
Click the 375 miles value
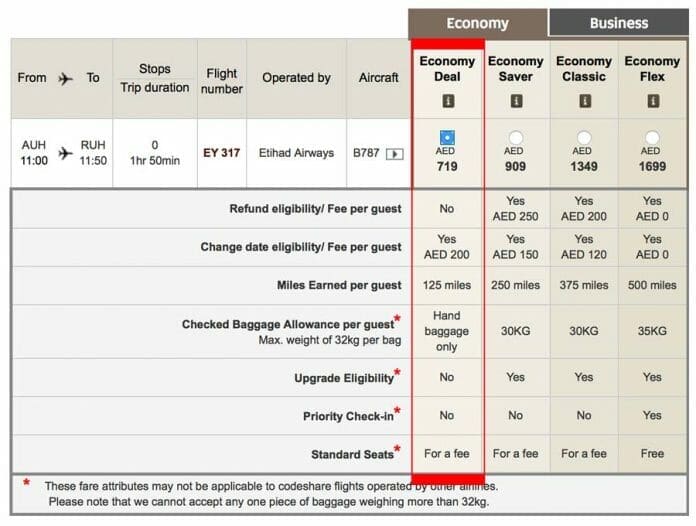coord(584,285)
